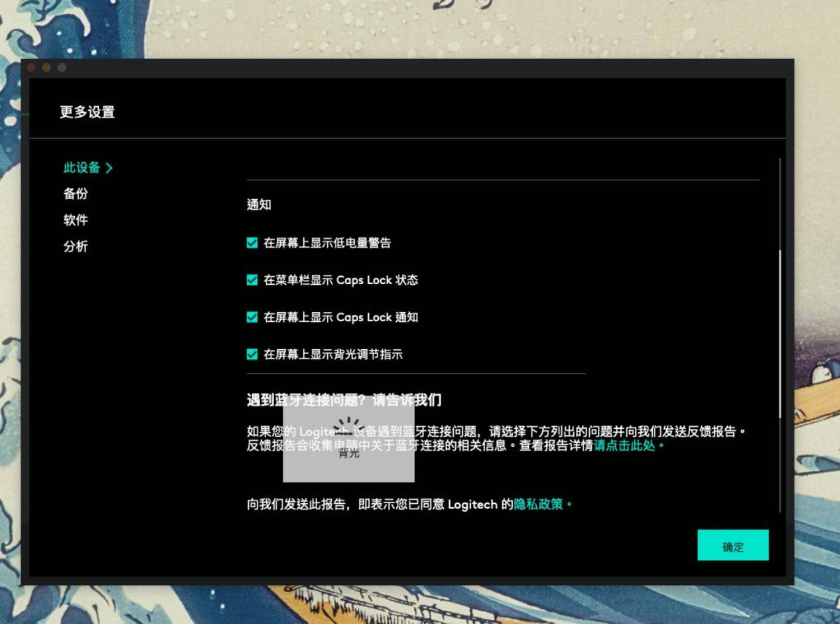Open 分析 section in sidebar
Viewport: 840px width, 624px height.
(76, 247)
